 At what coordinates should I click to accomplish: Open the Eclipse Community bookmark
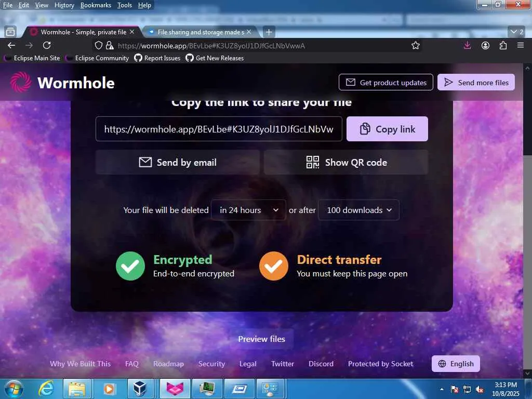point(97,58)
